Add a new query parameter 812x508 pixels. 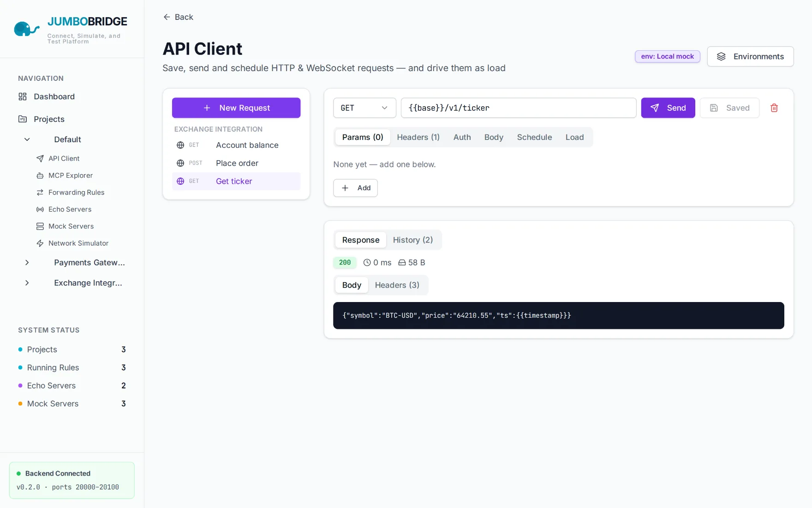tap(355, 188)
